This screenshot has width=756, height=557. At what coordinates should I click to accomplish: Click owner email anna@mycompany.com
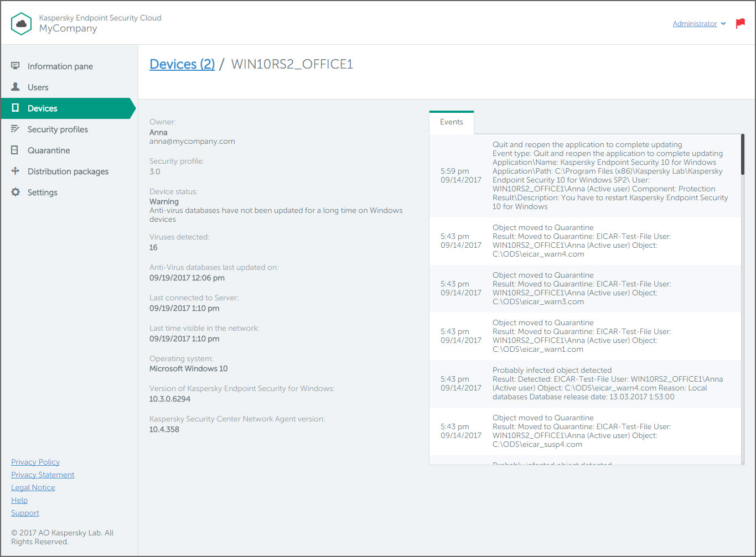pos(192,142)
